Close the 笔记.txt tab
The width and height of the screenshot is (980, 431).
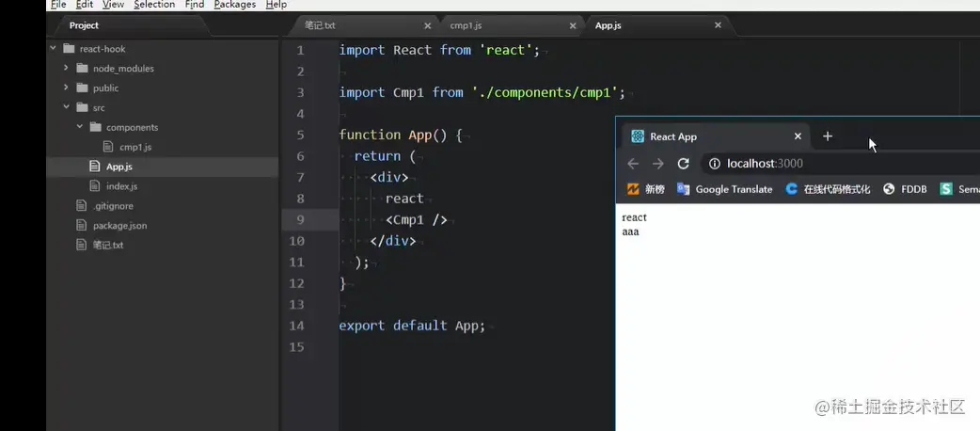click(428, 25)
